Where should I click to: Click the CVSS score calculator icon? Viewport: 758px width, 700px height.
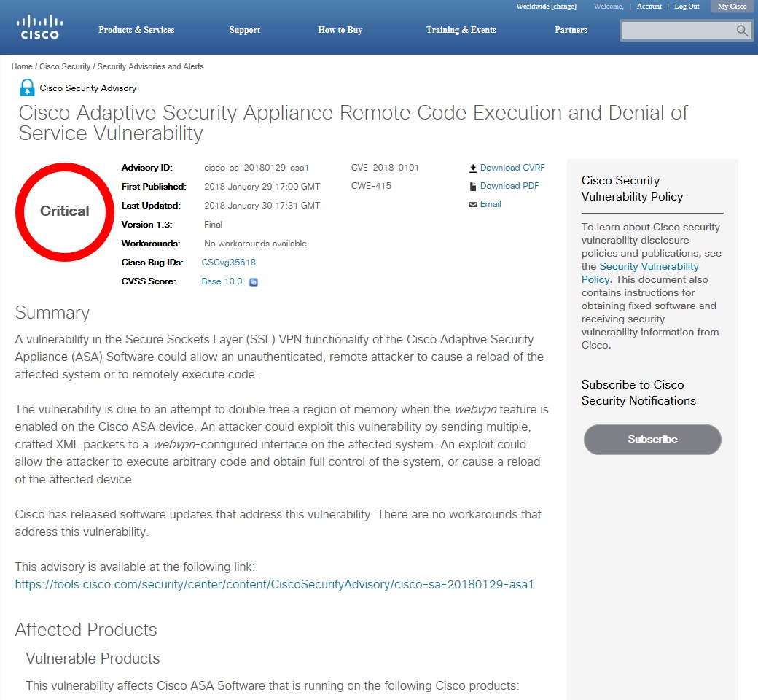click(254, 282)
